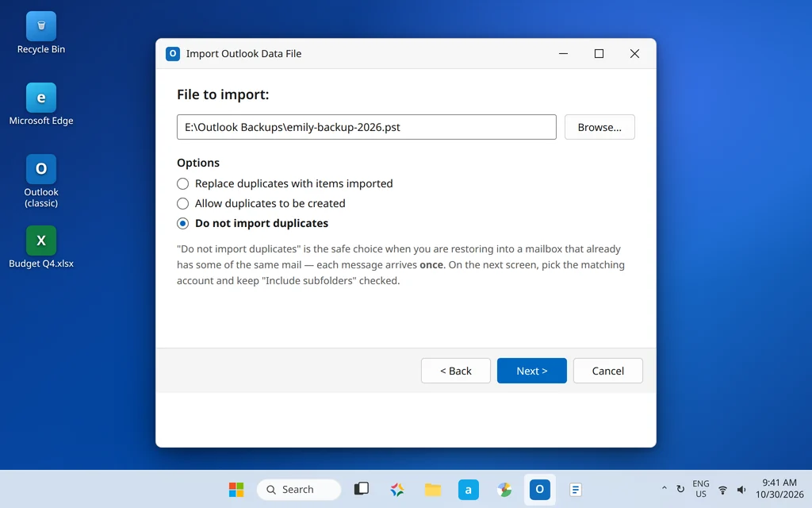Viewport: 812px width, 508px height.
Task: Open Task View from the taskbar
Action: pos(362,489)
